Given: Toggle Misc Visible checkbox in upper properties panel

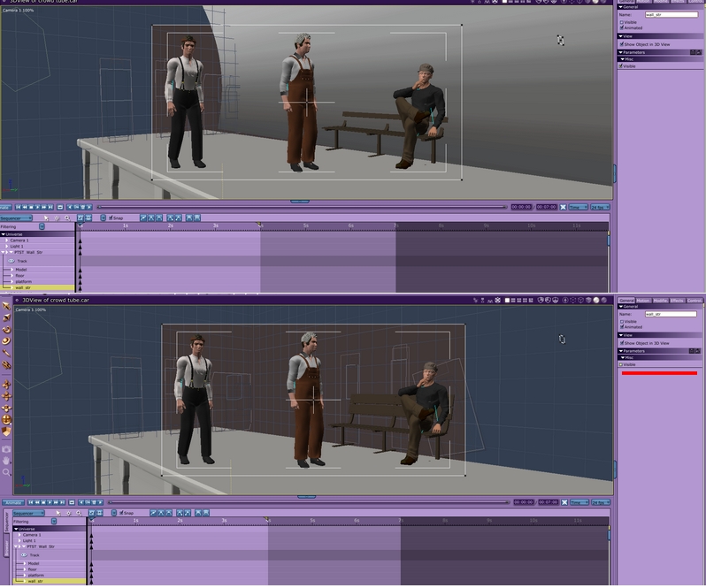Looking at the screenshot, I should (x=621, y=65).
